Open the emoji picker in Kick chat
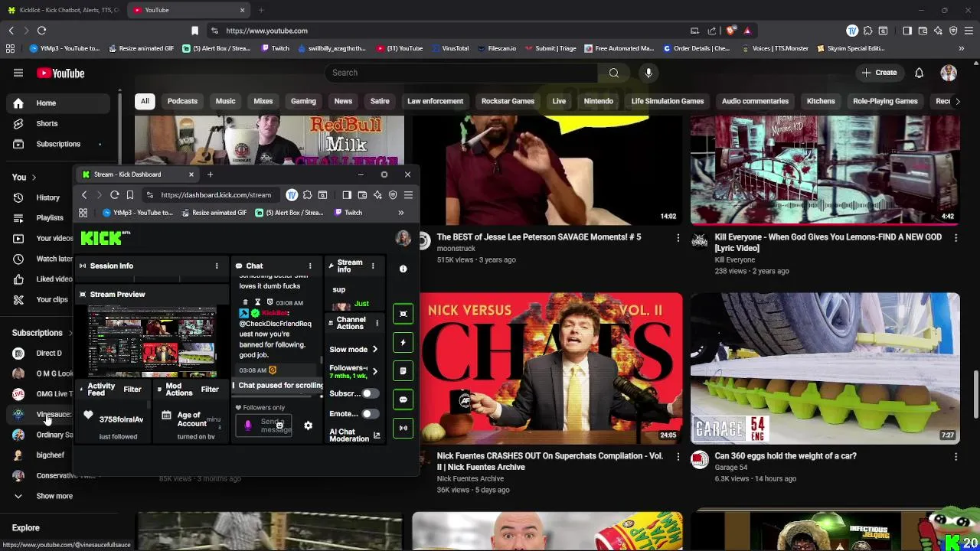The image size is (980, 551). point(279,425)
